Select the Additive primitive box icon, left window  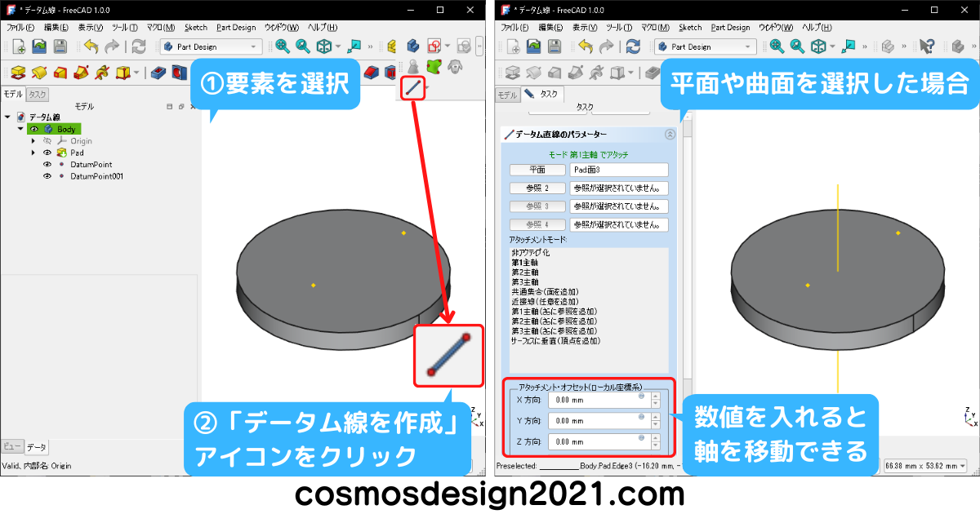tap(123, 73)
